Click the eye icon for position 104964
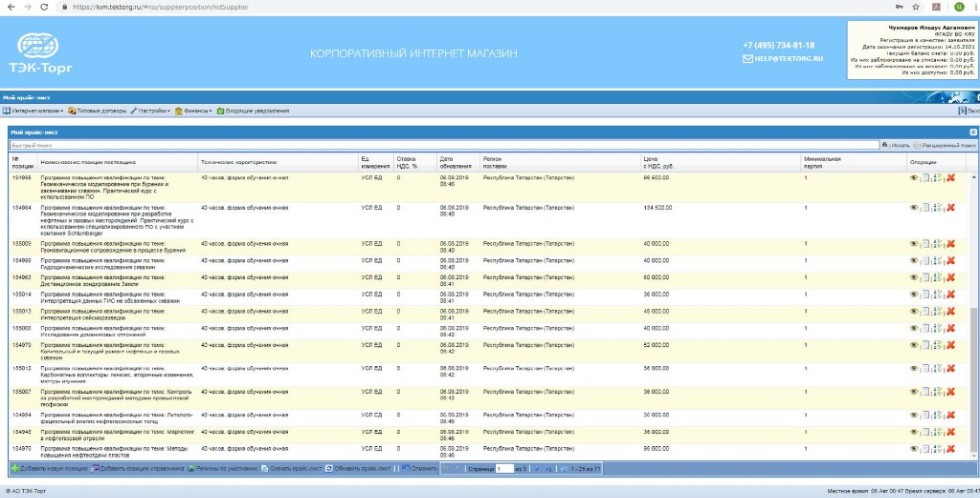This screenshot has width=980, height=498. (x=913, y=207)
